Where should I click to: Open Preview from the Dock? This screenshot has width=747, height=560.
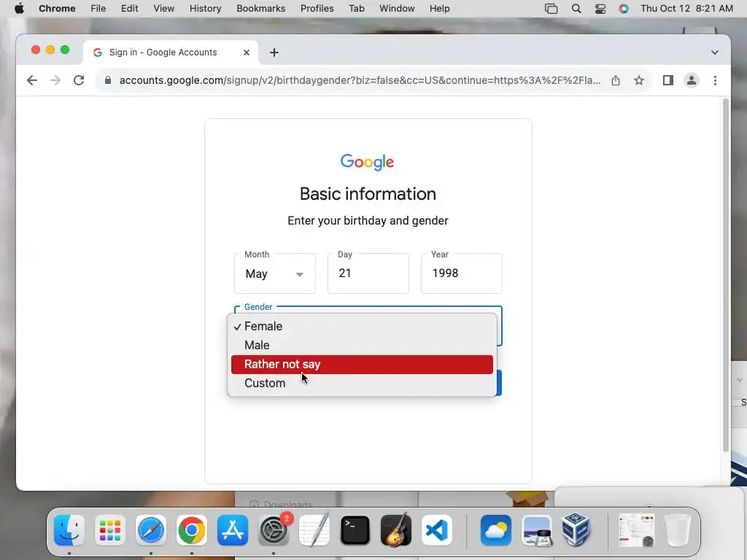pos(537,530)
